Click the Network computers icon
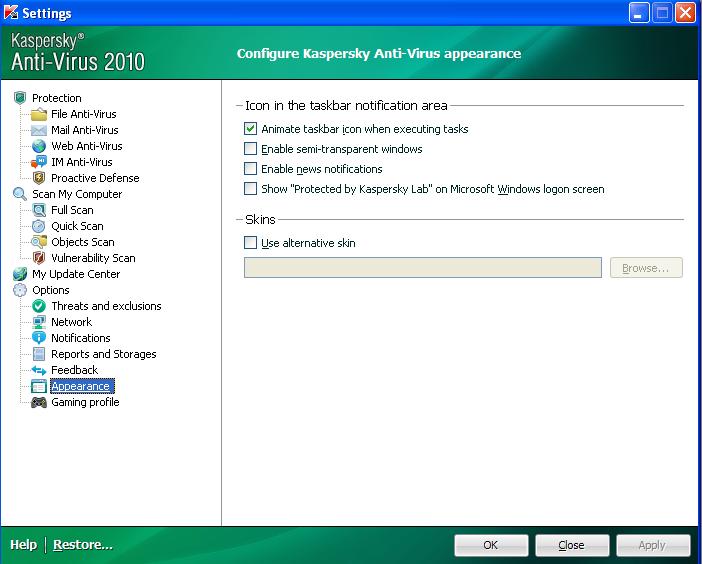 [x=39, y=322]
